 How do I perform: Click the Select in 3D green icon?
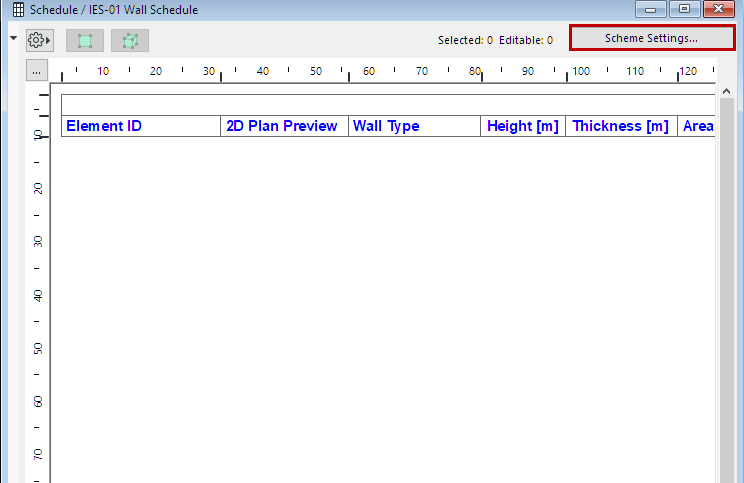130,40
